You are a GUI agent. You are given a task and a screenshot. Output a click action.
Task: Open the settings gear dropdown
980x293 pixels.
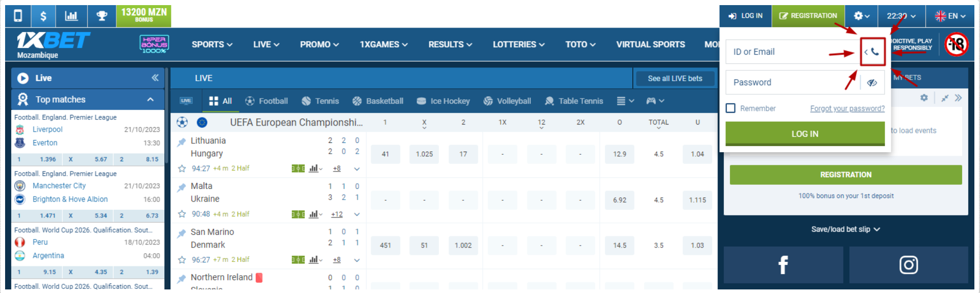[x=862, y=16]
